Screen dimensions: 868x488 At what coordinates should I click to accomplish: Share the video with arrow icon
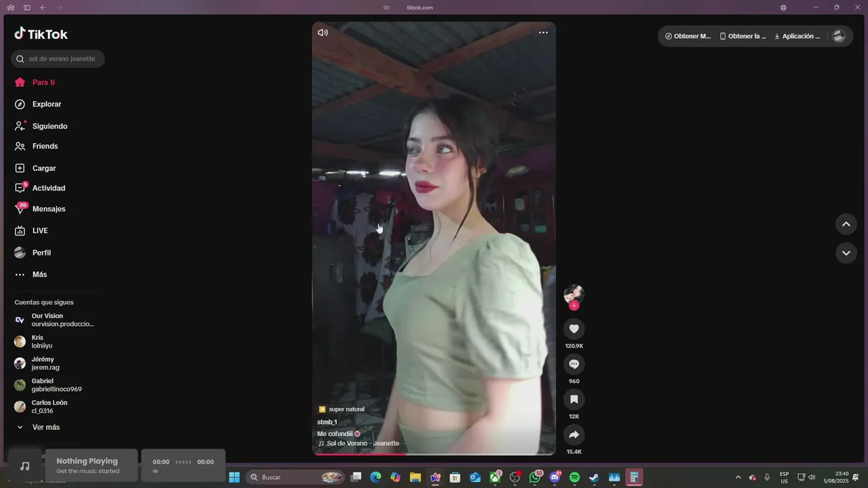coord(574,434)
